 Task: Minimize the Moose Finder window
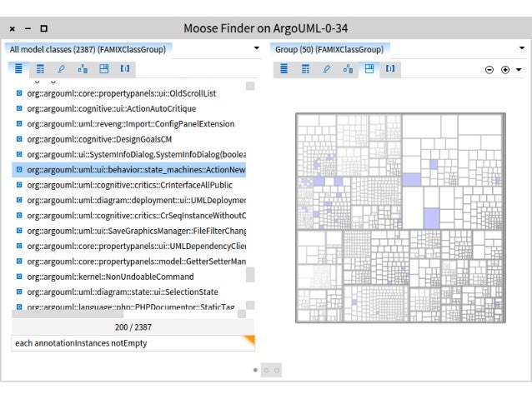click(28, 29)
